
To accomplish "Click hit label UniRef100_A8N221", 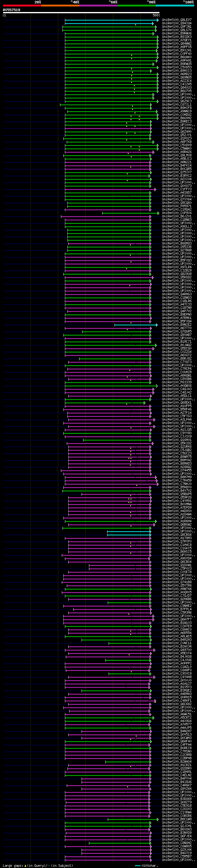I will pos(176,162).
